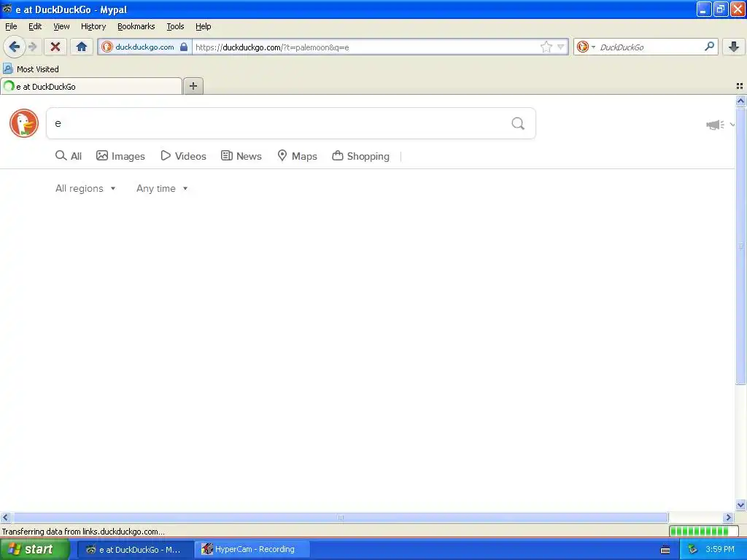Open the downloads arrow button
The image size is (747, 560).
coord(734,47)
